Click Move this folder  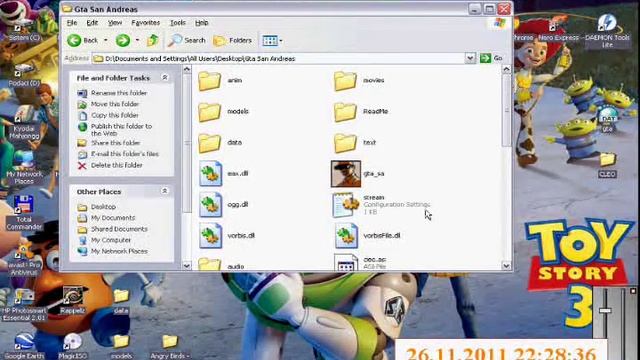[115, 104]
